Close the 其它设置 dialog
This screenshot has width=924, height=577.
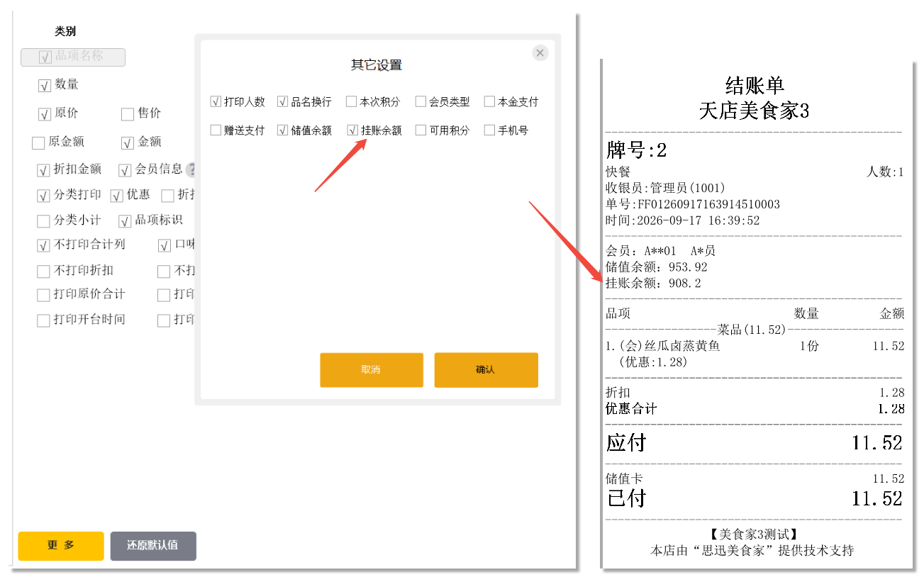click(540, 53)
